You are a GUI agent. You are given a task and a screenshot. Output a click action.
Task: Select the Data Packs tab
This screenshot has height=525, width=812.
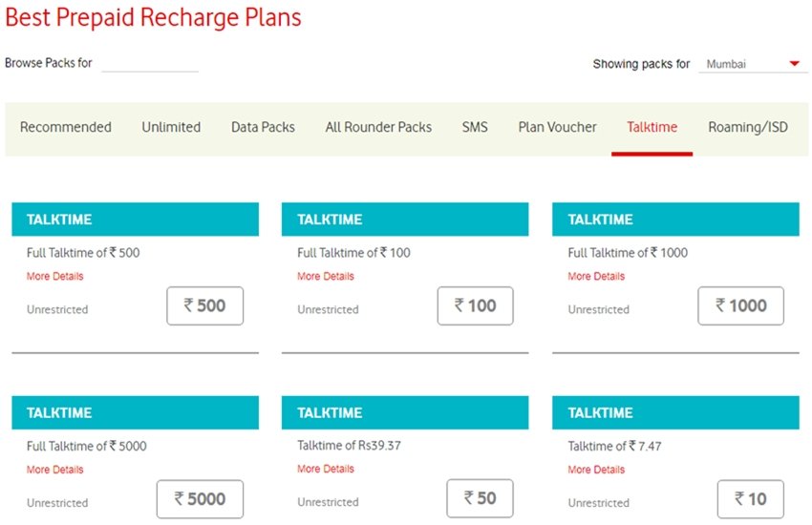pos(263,127)
